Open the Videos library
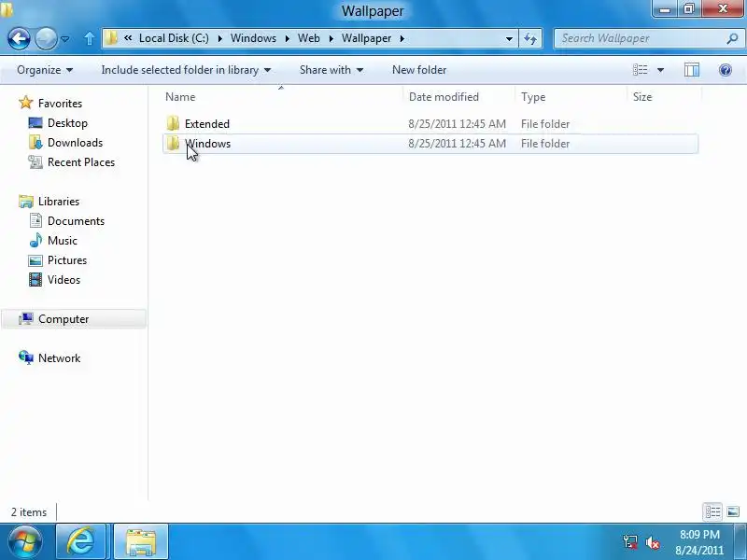Screen dimensions: 747x560 coord(63,279)
